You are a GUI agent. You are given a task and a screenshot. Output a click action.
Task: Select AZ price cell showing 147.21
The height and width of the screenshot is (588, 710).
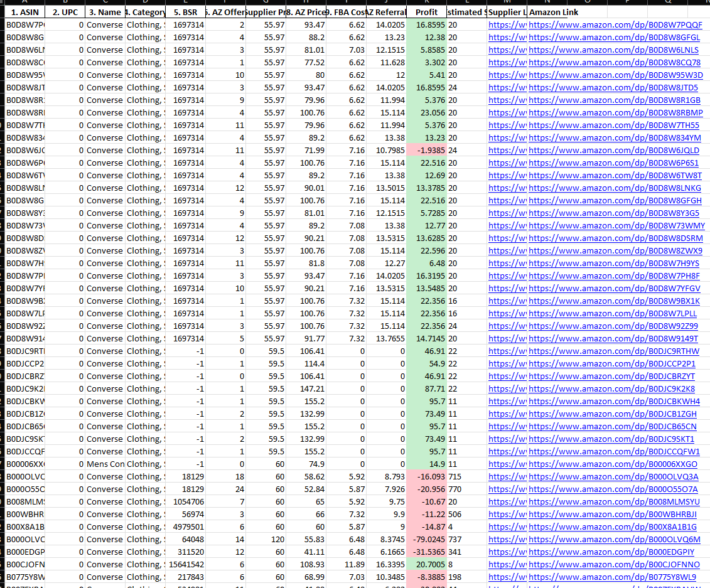tap(306, 389)
